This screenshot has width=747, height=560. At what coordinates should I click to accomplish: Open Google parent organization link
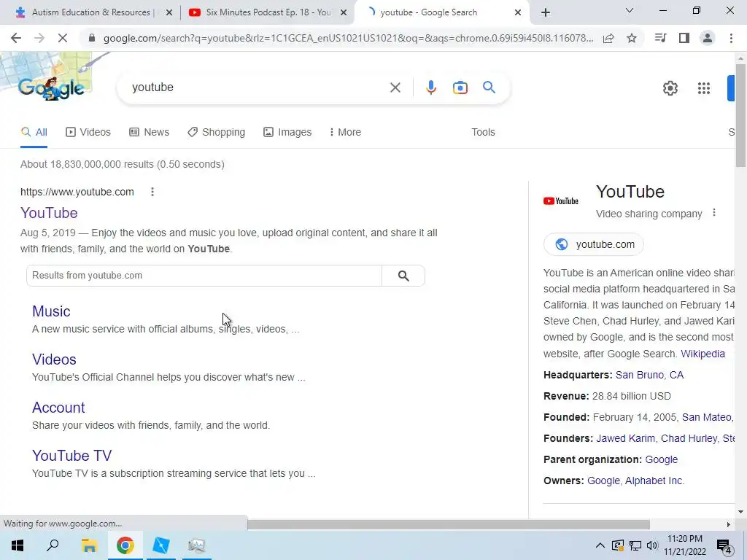(661, 460)
